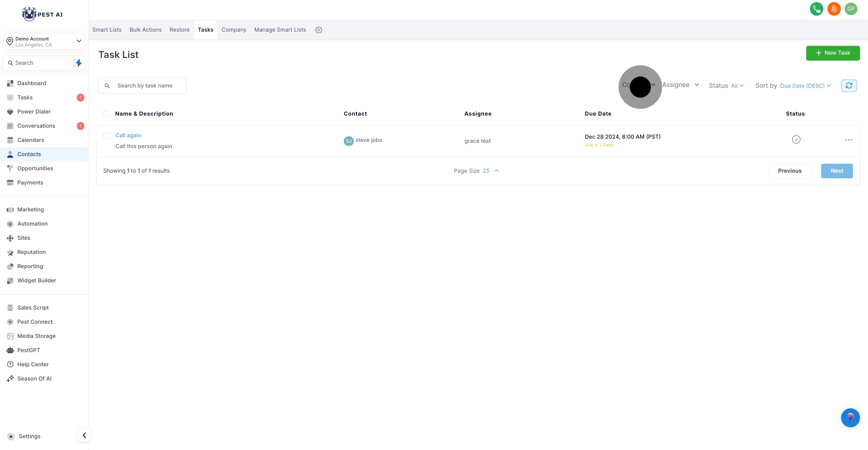This screenshot has height=450, width=868.
Task: Change the Sort by Due Date dropdown
Action: point(805,86)
